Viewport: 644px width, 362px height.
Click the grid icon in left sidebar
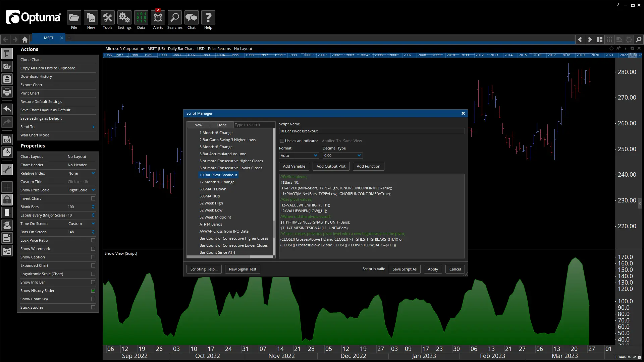coord(7,213)
